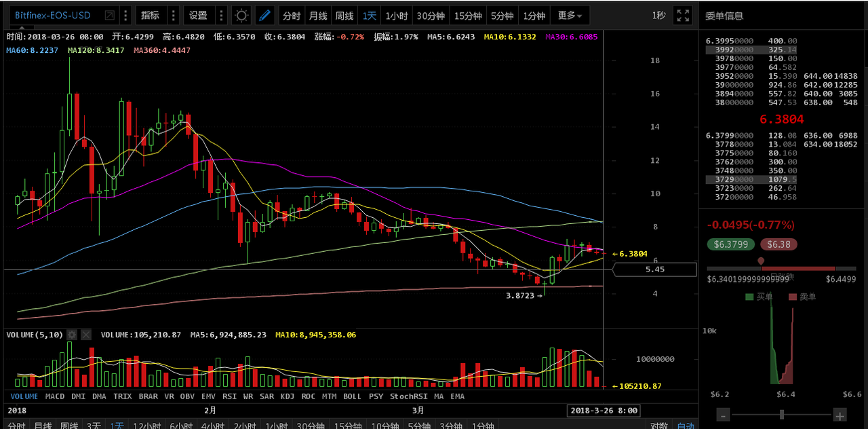Open the 更多 more intervals dropdown
The height and width of the screenshot is (429, 868).
570,16
